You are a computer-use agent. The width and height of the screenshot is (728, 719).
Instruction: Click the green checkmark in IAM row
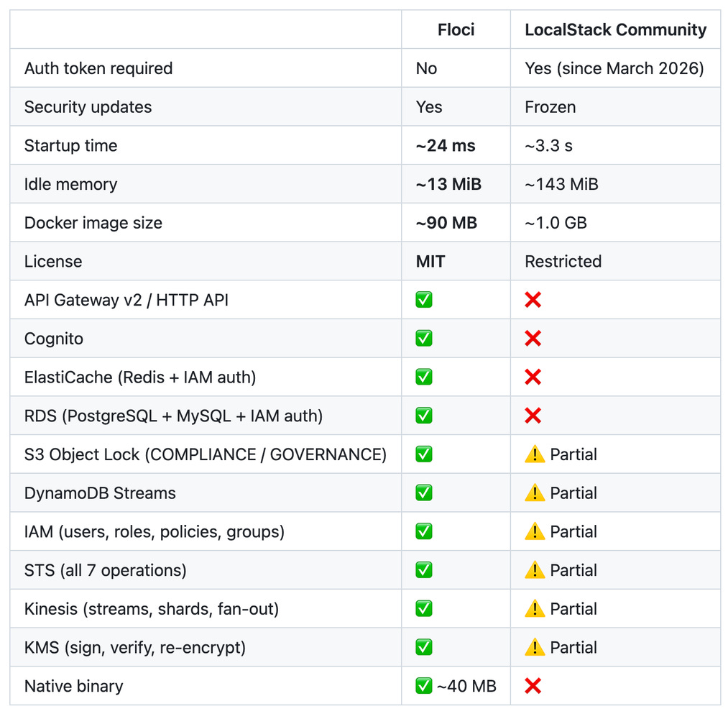click(x=424, y=531)
